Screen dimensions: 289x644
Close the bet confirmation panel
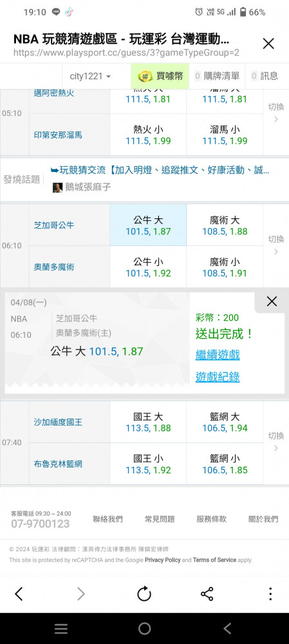tap(272, 301)
